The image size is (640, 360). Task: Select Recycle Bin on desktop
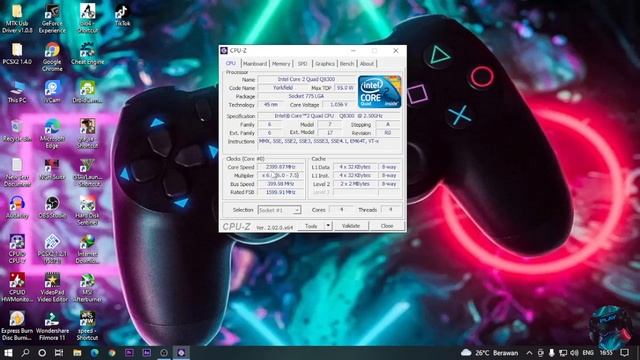coord(17,131)
